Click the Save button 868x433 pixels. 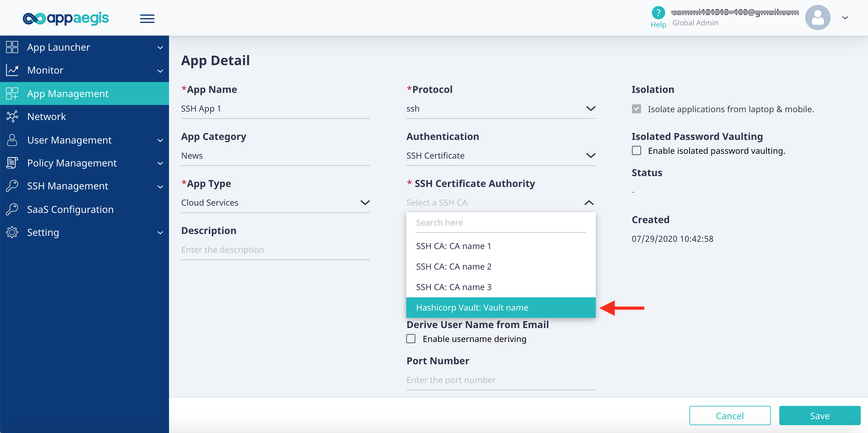(819, 416)
